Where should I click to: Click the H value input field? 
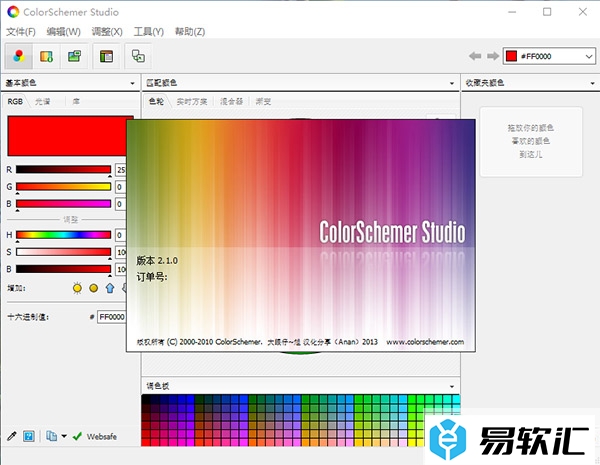click(x=121, y=235)
